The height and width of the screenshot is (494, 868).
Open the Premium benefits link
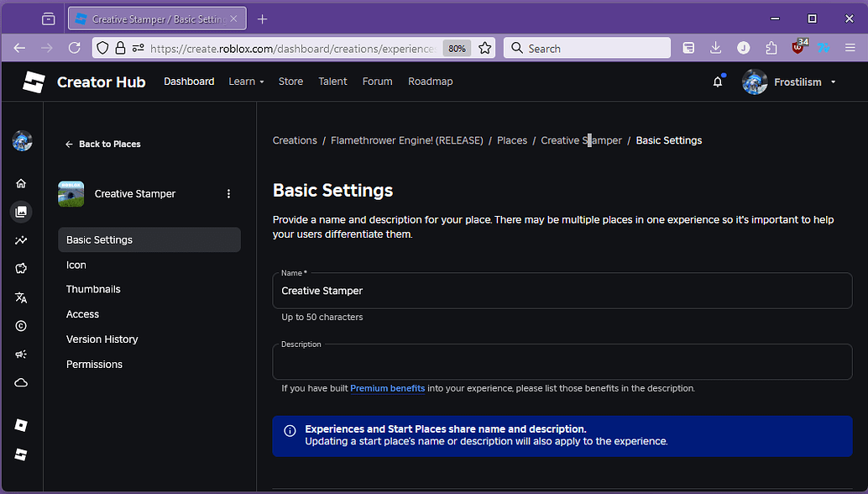[387, 387]
